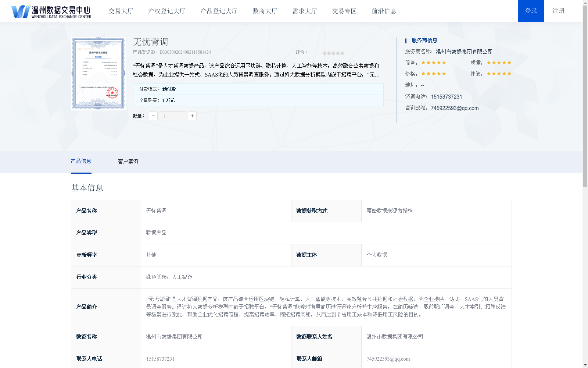This screenshot has height=368, width=588.
Task: Click the 产品名称 table header cell
Action: [106, 211]
